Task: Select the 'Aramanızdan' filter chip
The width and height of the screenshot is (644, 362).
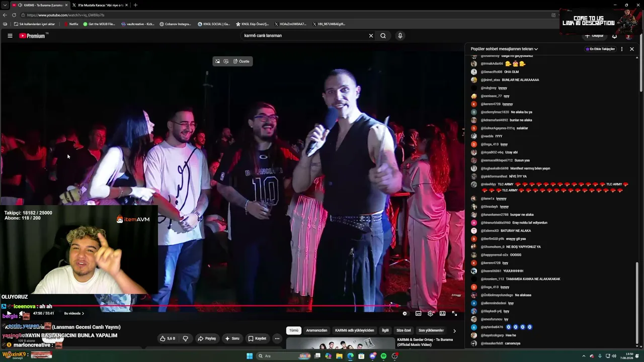Action: click(316, 330)
